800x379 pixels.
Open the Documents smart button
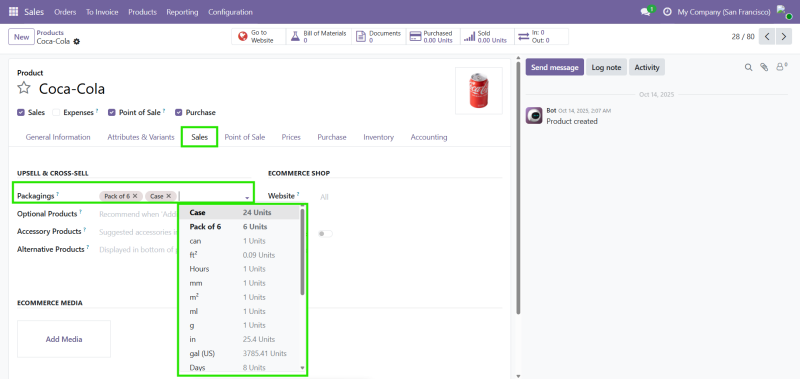(x=379, y=36)
